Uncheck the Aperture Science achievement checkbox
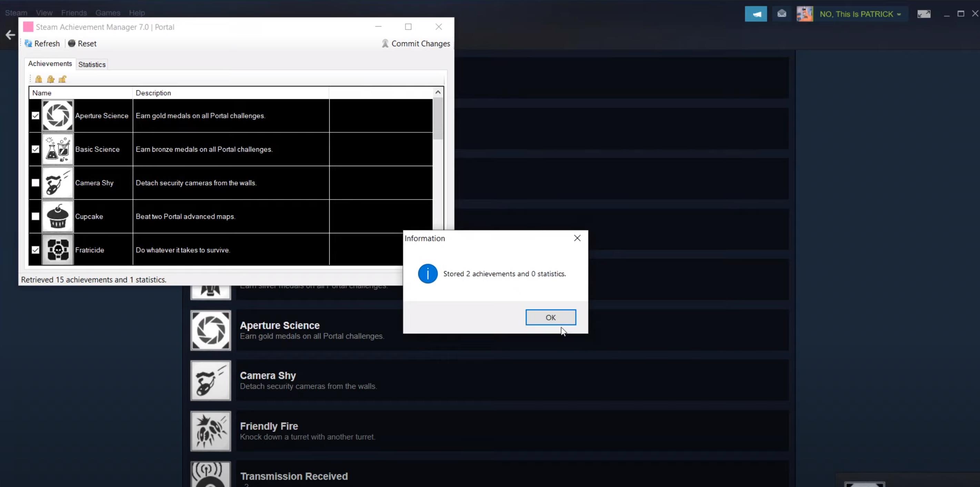 tap(36, 115)
